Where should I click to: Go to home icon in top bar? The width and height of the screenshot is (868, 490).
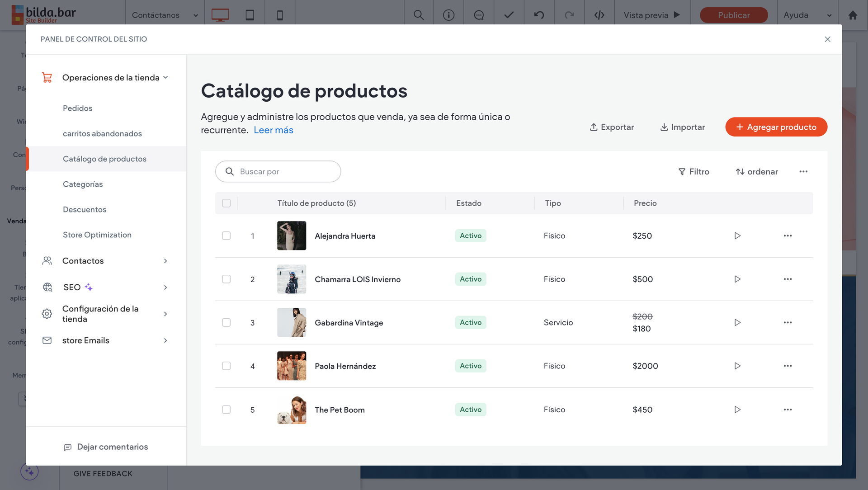[x=853, y=15]
